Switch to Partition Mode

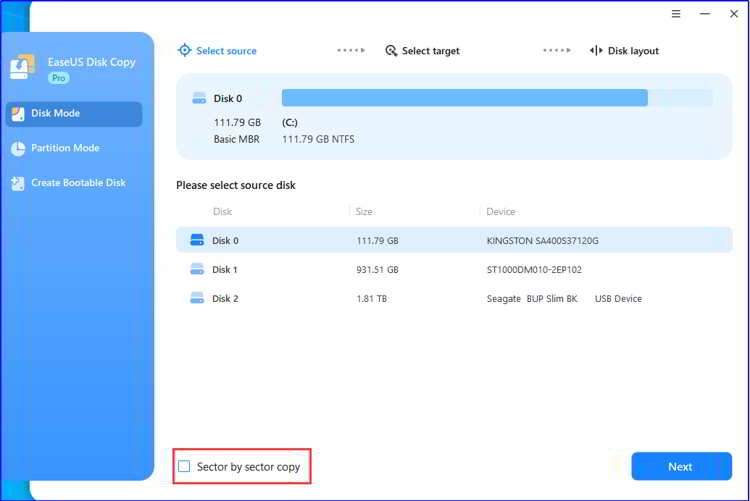65,148
